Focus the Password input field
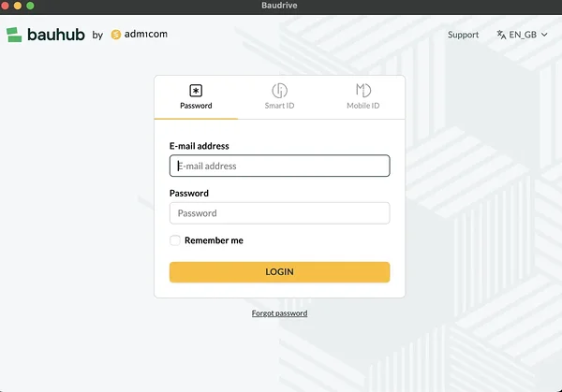This screenshot has width=562, height=392. click(279, 213)
